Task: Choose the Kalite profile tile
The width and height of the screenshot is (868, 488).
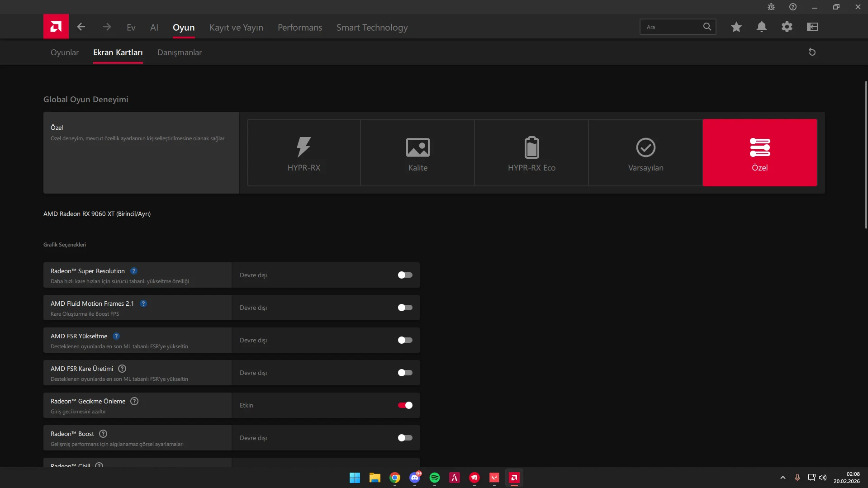Action: click(417, 153)
